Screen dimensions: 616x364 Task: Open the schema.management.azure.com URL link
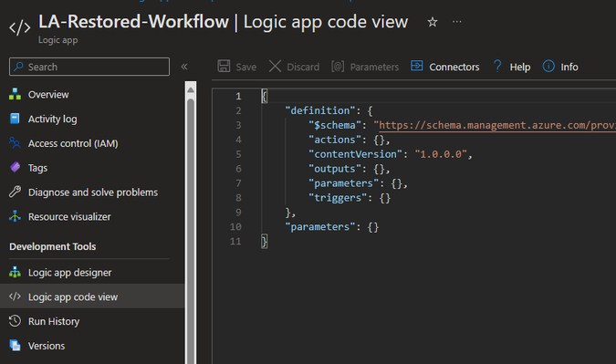(497, 125)
